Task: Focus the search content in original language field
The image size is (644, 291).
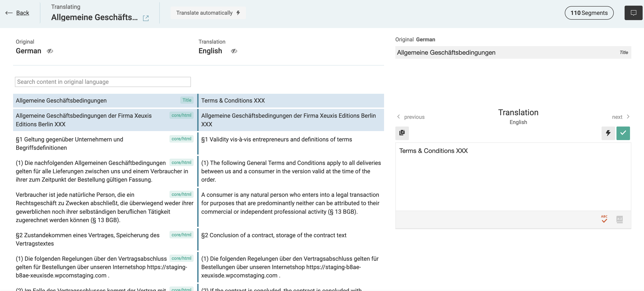Action: pos(103,82)
